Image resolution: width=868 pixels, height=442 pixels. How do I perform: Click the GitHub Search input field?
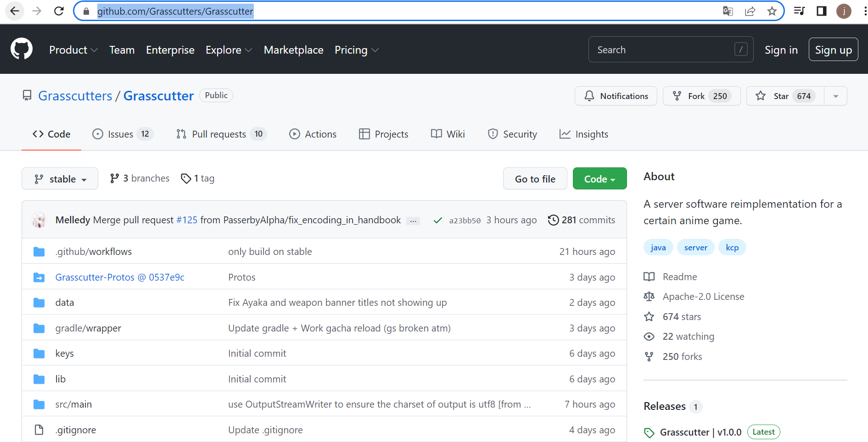point(671,49)
